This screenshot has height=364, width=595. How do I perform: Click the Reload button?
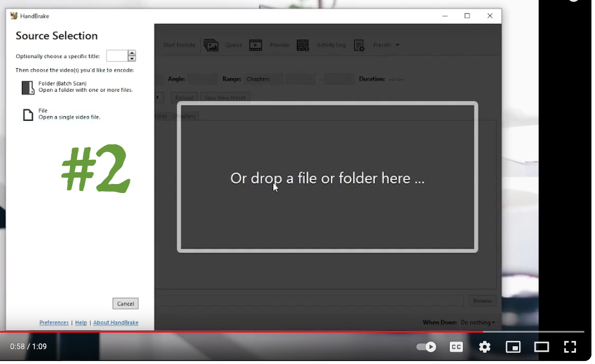(x=184, y=98)
